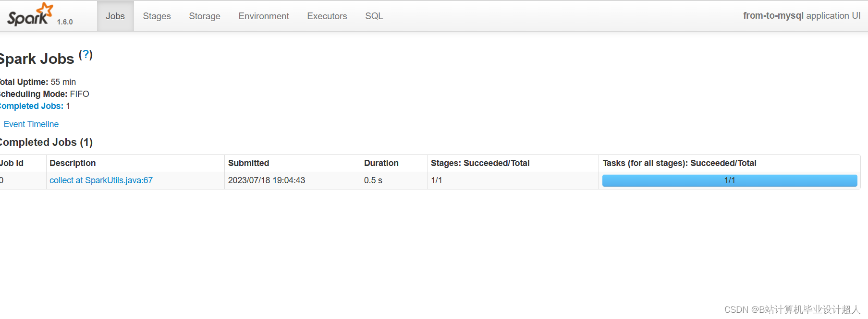Click the Spark version 1.6.0 label
Viewport: 868px width, 319px height.
pyautogui.click(x=65, y=22)
